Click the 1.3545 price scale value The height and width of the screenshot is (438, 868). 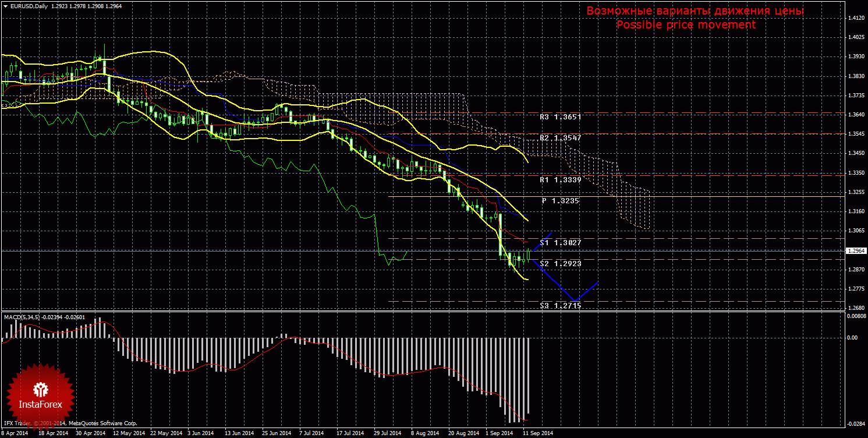click(856, 134)
